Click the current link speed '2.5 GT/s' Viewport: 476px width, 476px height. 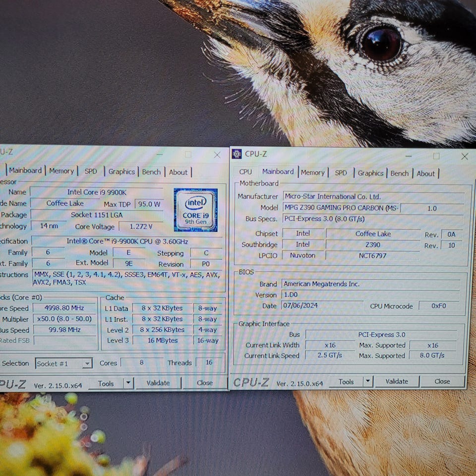[x=330, y=355]
